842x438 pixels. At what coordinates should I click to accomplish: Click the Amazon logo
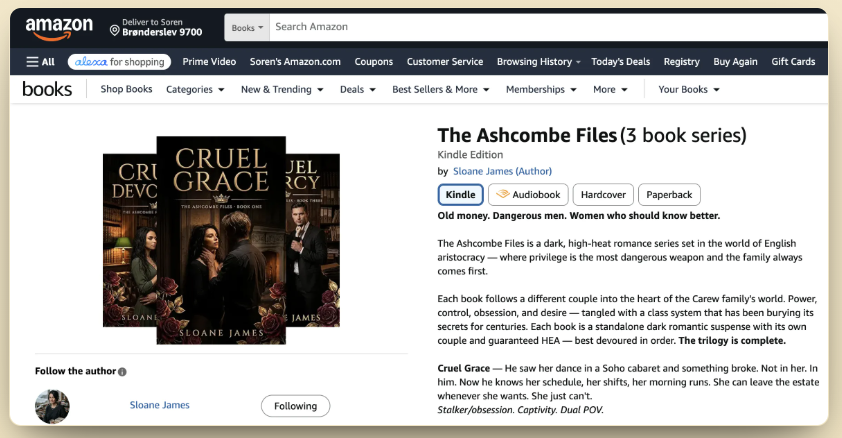[59, 28]
